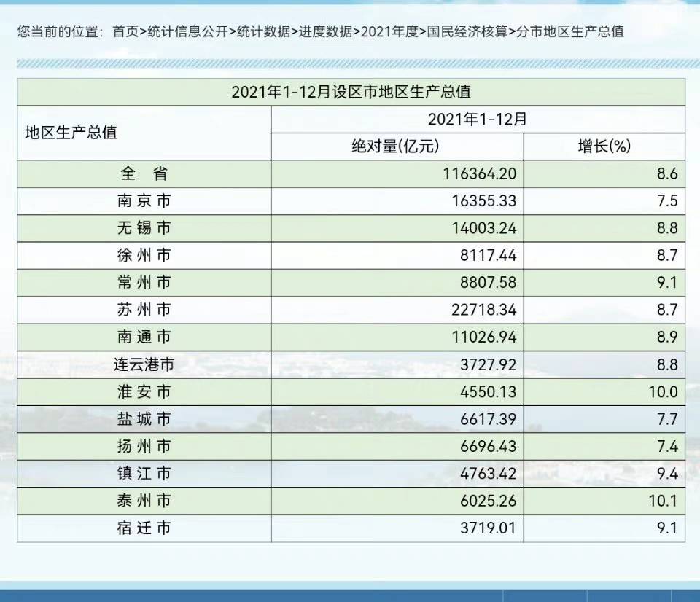Click the 绝对量(亿元) column header
700x602 pixels.
395,146
